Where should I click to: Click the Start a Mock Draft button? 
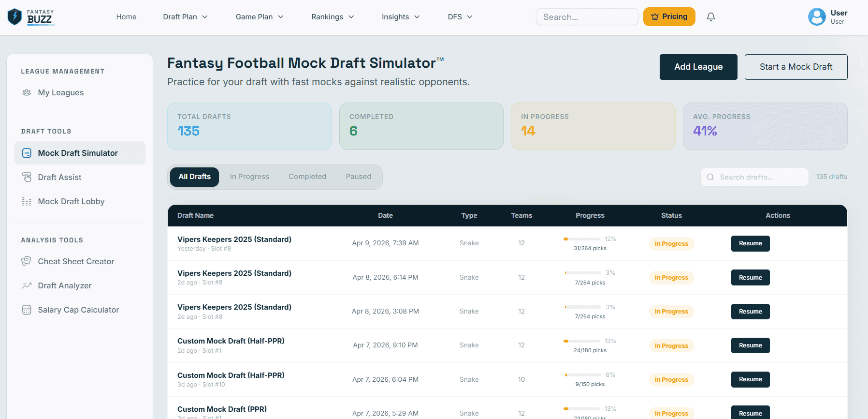[796, 67]
